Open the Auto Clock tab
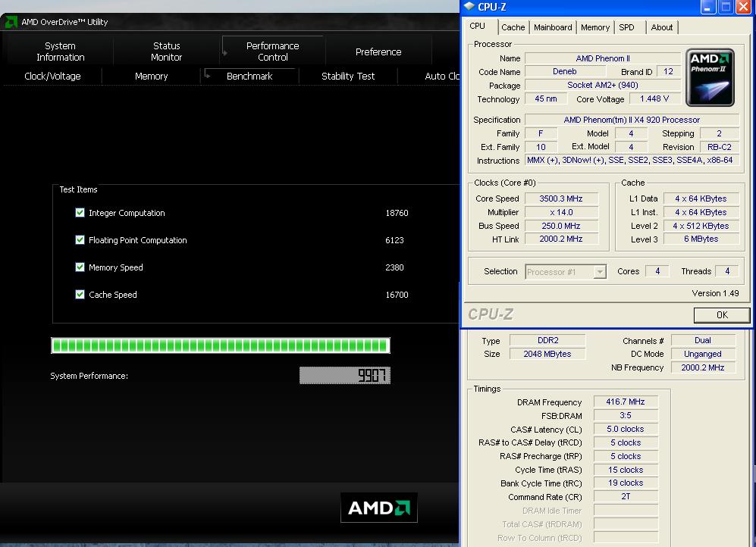The width and height of the screenshot is (756, 547). tap(441, 76)
